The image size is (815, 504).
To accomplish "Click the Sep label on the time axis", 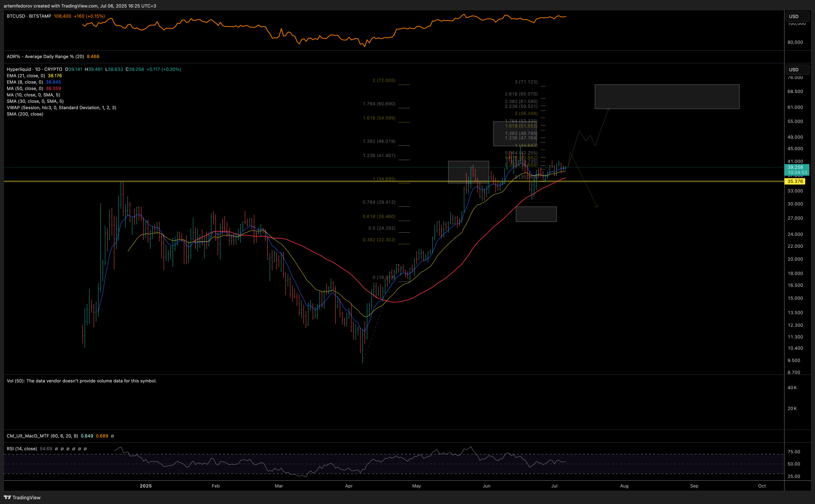I will pos(694,486).
